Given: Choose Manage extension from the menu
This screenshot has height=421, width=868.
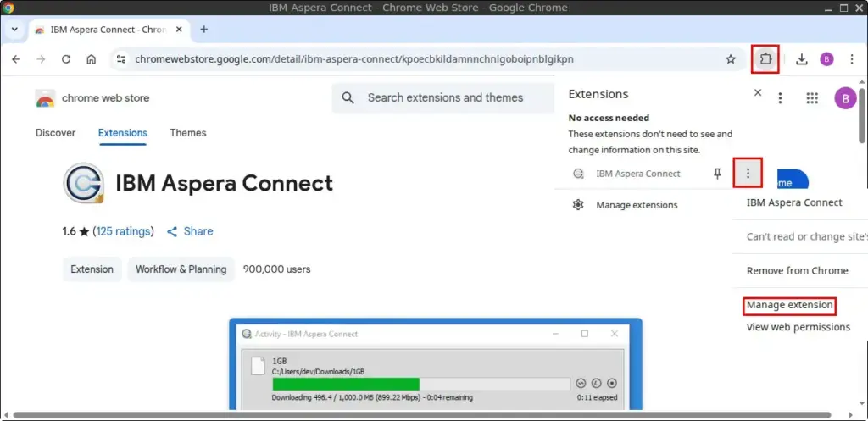Looking at the screenshot, I should point(789,306).
